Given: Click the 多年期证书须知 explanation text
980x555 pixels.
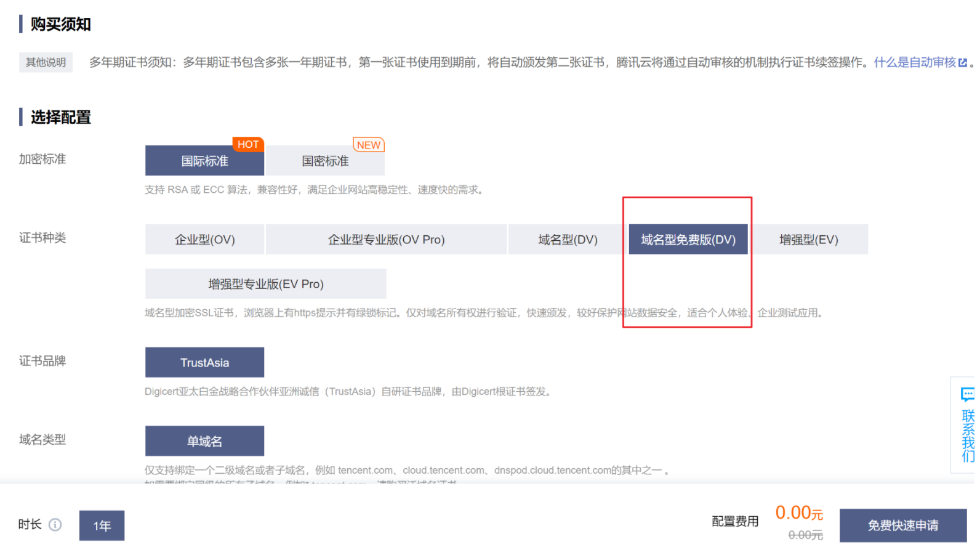Looking at the screenshot, I should pos(480,62).
